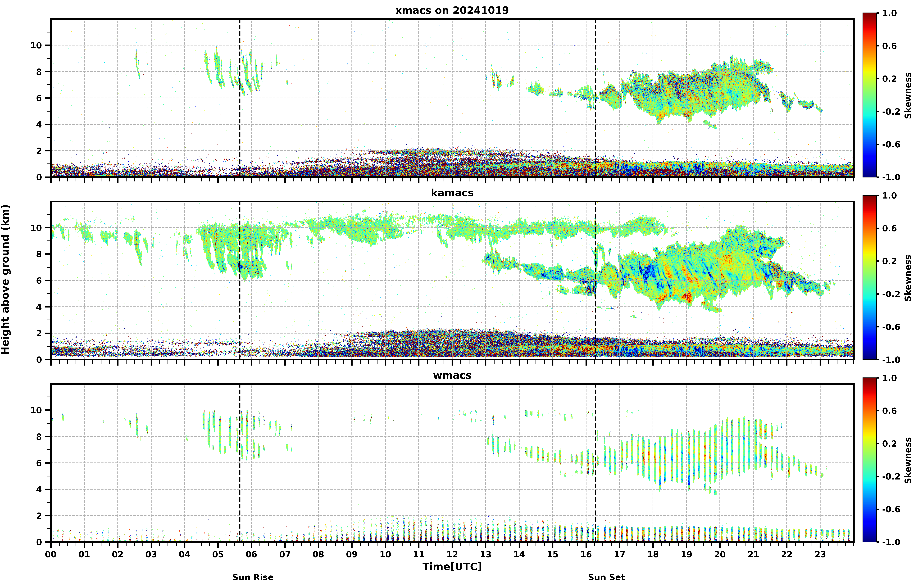
Task: Click the 'wmacs' panel title
Action: [x=452, y=375]
